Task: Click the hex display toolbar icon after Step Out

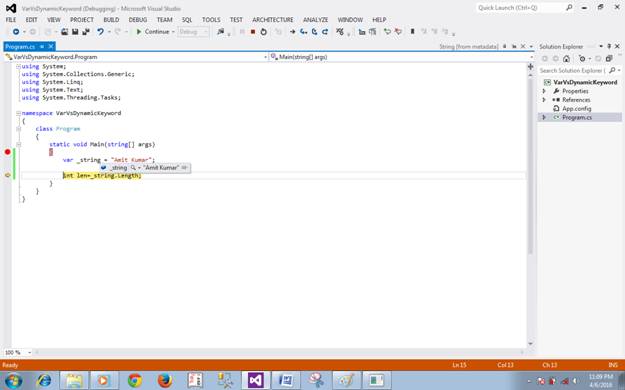Action: 340,32
